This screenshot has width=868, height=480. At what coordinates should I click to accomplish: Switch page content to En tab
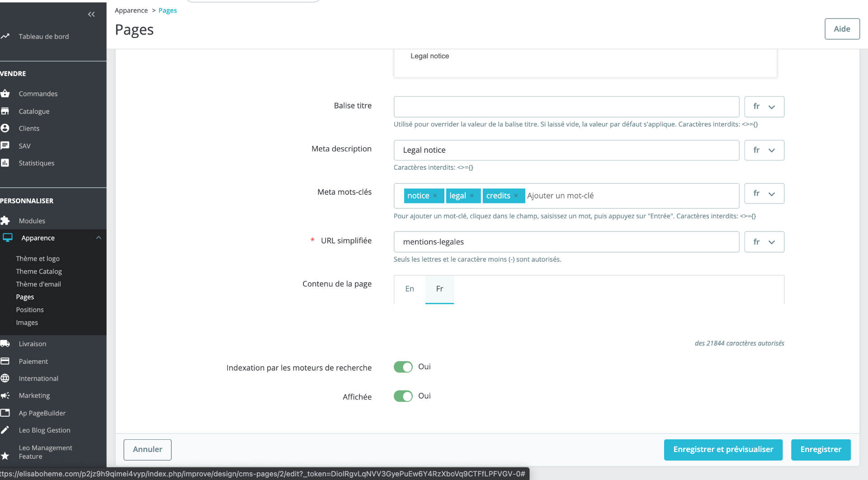(x=410, y=289)
